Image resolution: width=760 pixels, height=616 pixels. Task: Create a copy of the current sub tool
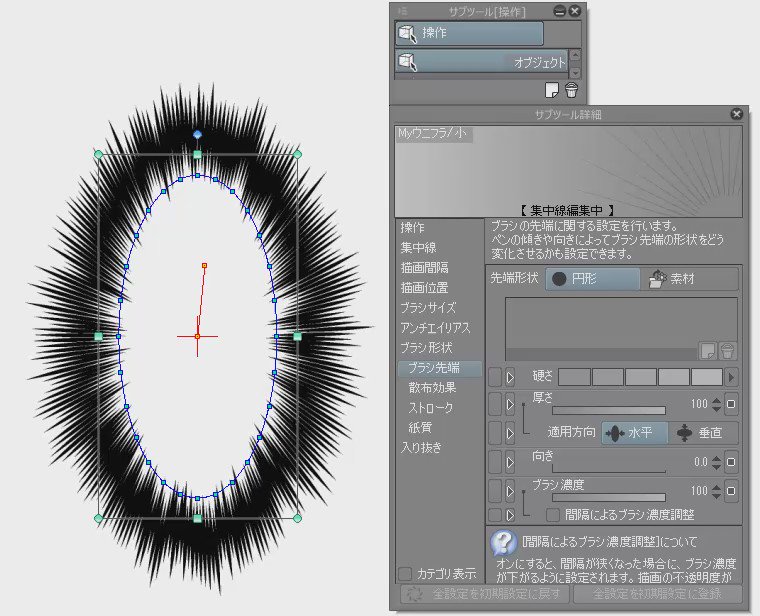pos(552,90)
